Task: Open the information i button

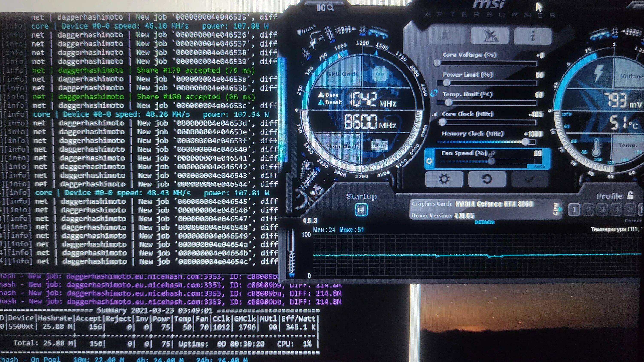Action: click(x=533, y=36)
